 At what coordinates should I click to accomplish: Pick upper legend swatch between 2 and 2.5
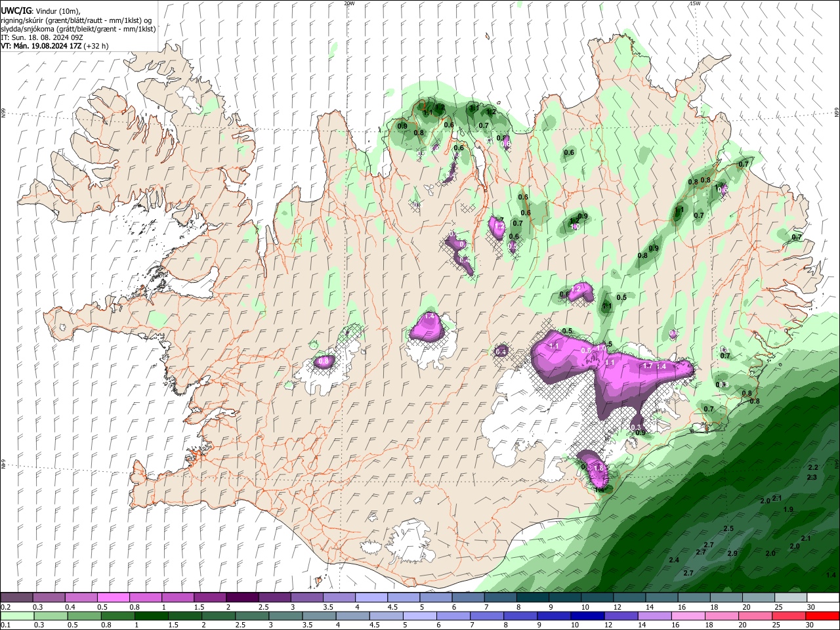pyautogui.click(x=242, y=598)
